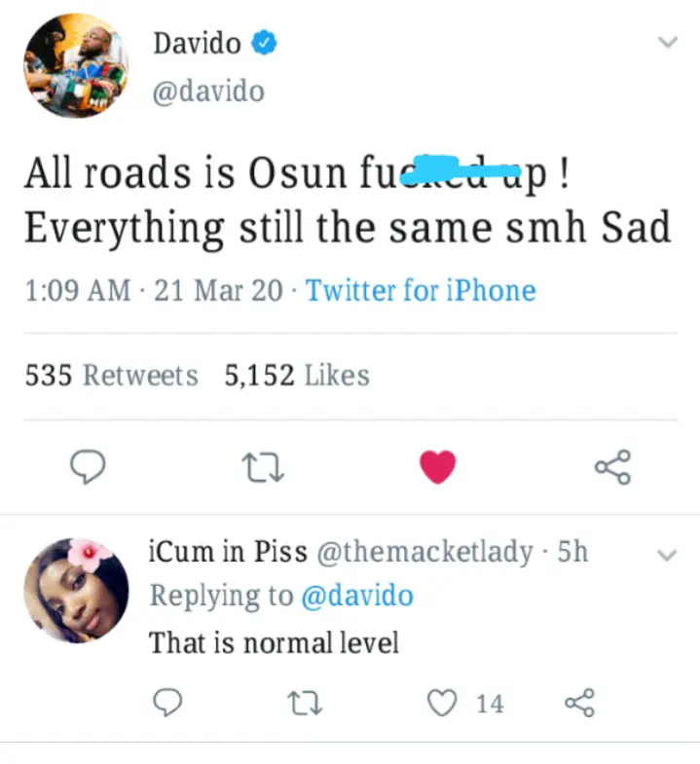Expand options chevron on the reply
The image size is (700, 764).
tap(666, 555)
